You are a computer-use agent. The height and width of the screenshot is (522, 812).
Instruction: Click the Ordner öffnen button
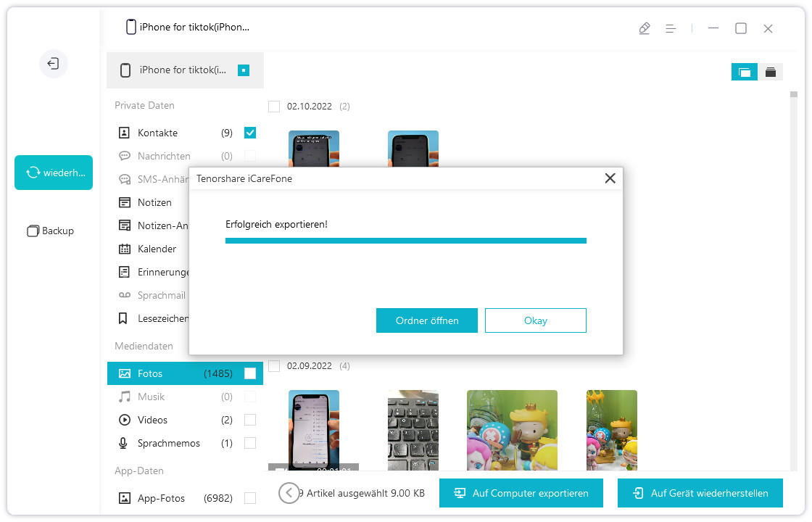click(426, 320)
